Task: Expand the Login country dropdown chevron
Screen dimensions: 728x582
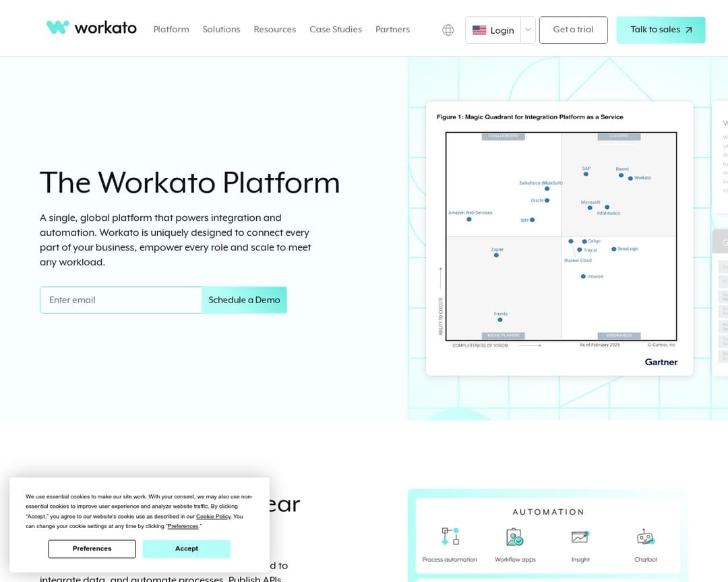Action: click(x=528, y=30)
